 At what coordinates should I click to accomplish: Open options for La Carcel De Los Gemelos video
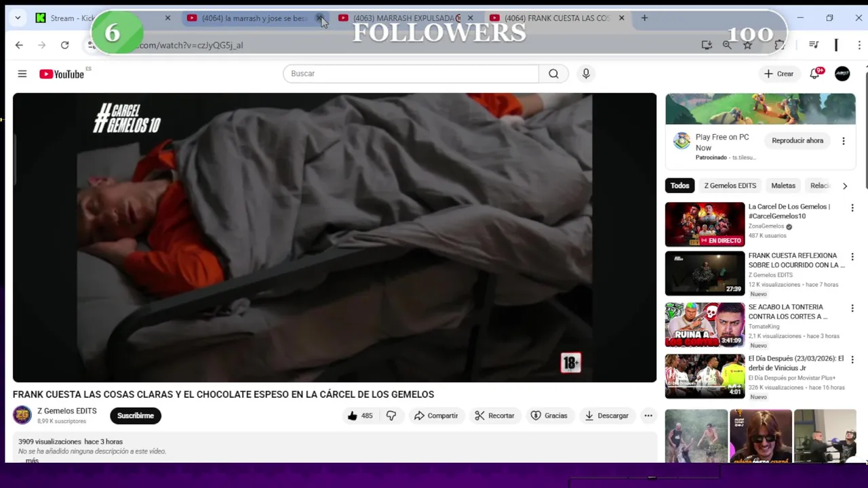[x=852, y=208]
